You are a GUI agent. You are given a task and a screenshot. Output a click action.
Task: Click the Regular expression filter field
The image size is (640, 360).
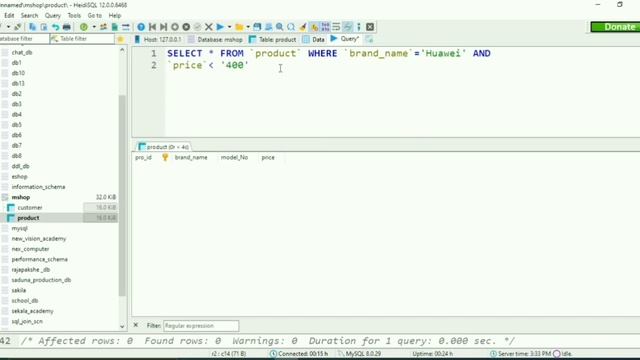pos(201,326)
